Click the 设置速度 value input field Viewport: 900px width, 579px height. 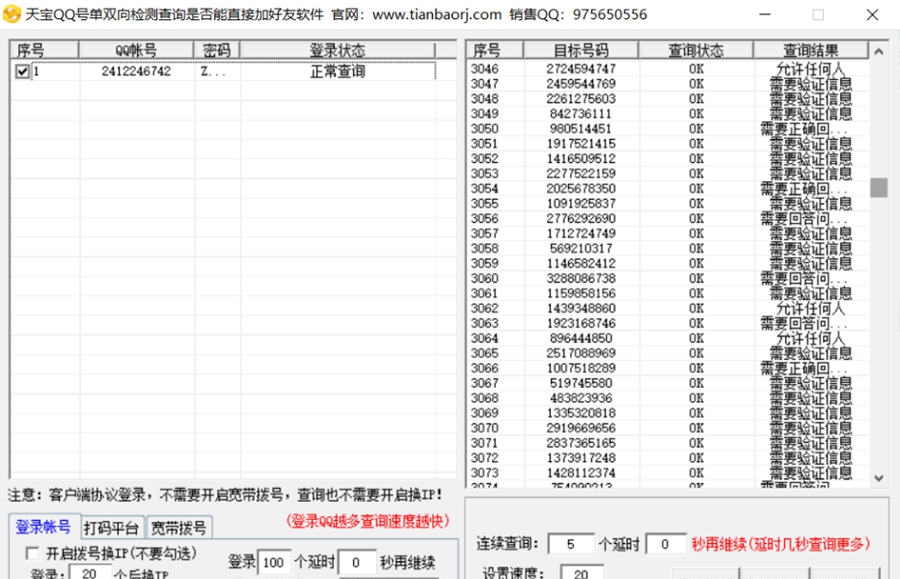tap(580, 574)
